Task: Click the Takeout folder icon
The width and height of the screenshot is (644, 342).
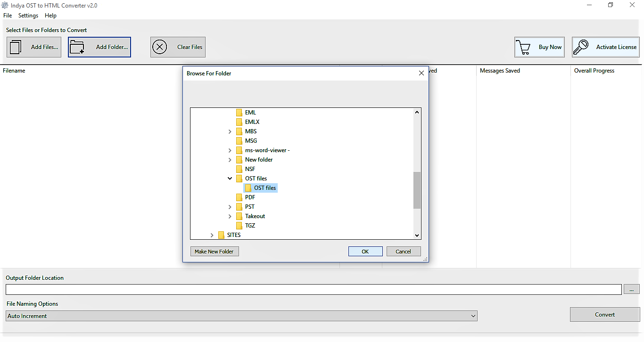Action: tap(239, 216)
